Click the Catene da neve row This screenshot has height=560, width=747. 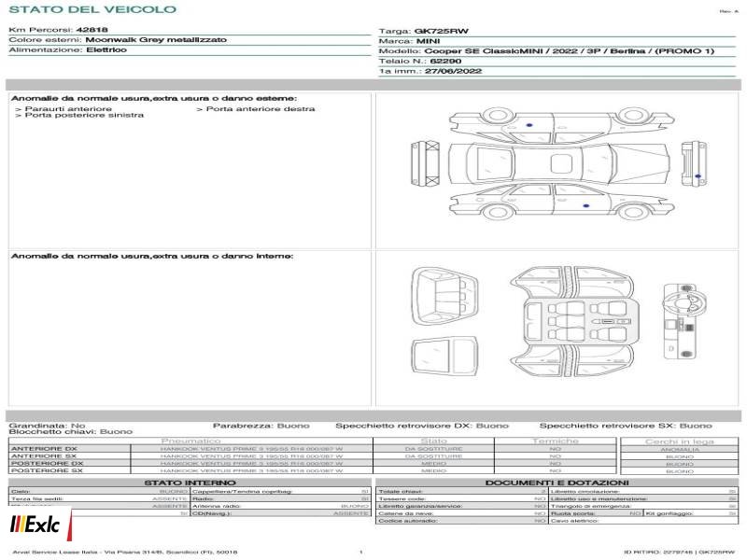pyautogui.click(x=461, y=513)
